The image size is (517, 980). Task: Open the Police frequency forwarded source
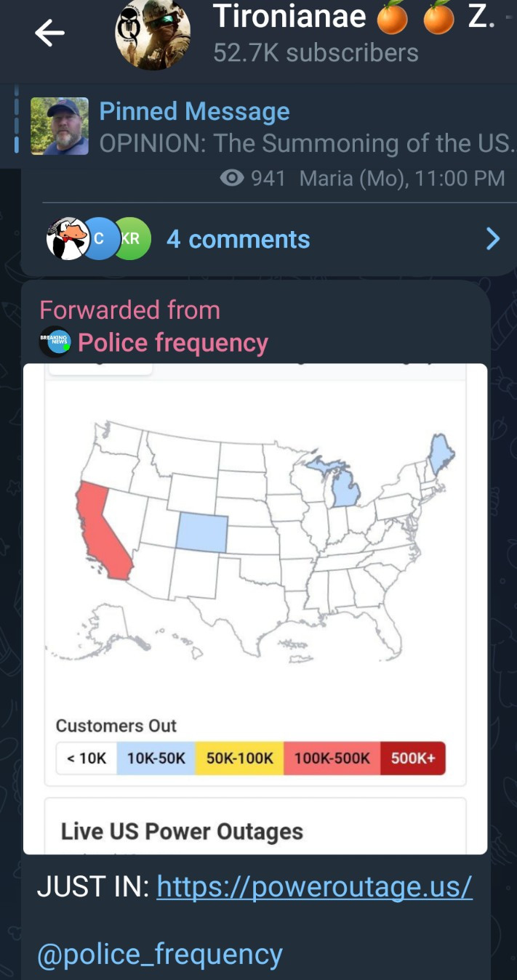click(x=173, y=342)
